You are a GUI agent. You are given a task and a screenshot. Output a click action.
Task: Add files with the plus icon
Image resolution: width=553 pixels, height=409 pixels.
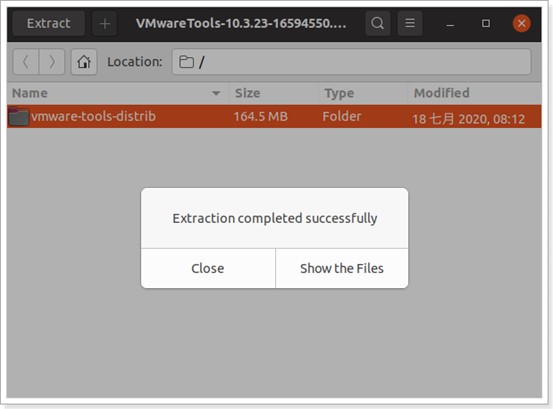(x=104, y=24)
